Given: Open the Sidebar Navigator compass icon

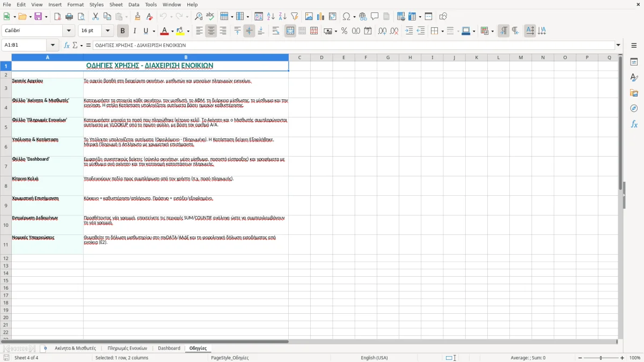Looking at the screenshot, I should 634,109.
